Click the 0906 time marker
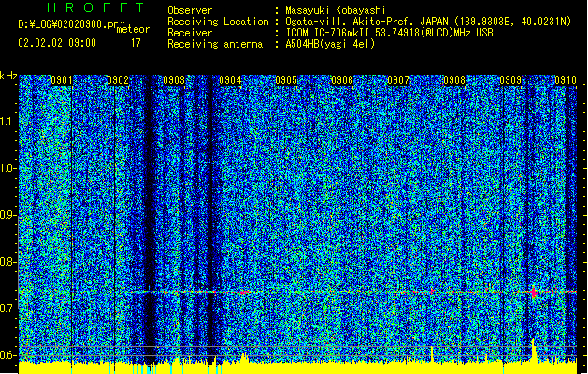 click(342, 80)
